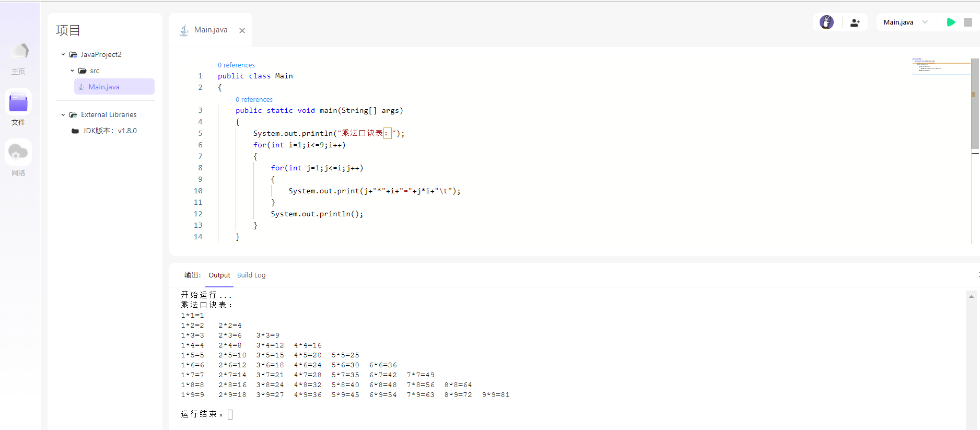980x430 pixels.
Task: Click the code minimap preview
Action: tap(941, 67)
